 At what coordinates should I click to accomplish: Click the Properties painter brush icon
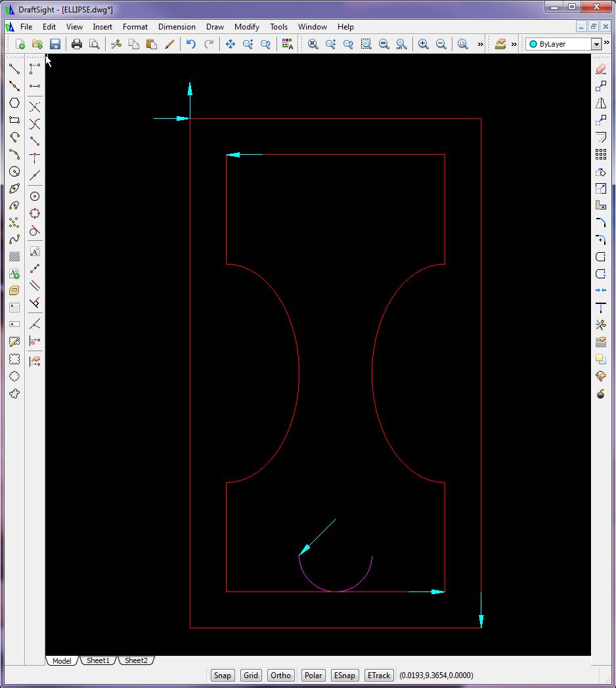pos(169,44)
